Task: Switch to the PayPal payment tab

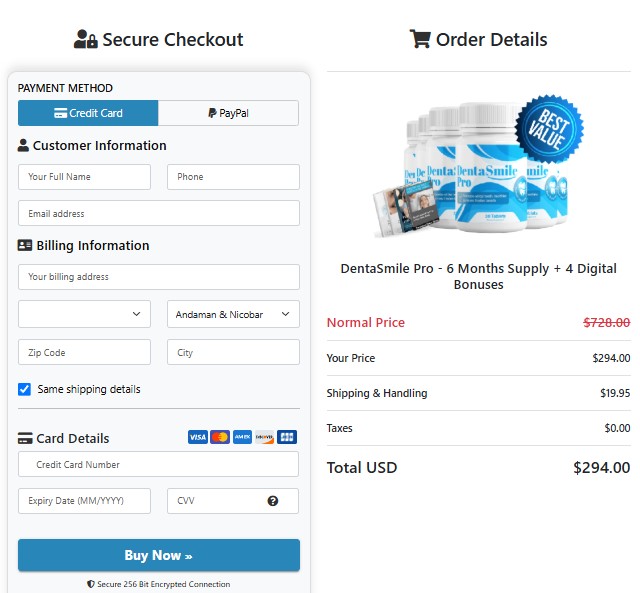Action: pyautogui.click(x=228, y=113)
